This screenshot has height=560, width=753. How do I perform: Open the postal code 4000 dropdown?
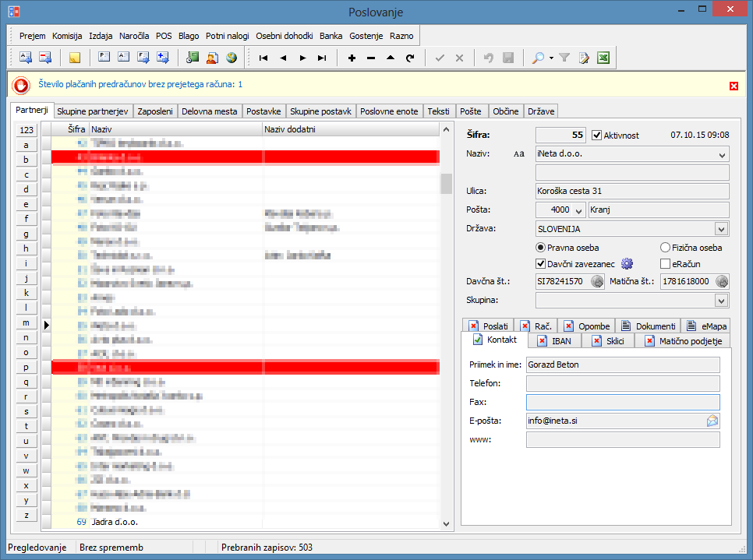578,210
